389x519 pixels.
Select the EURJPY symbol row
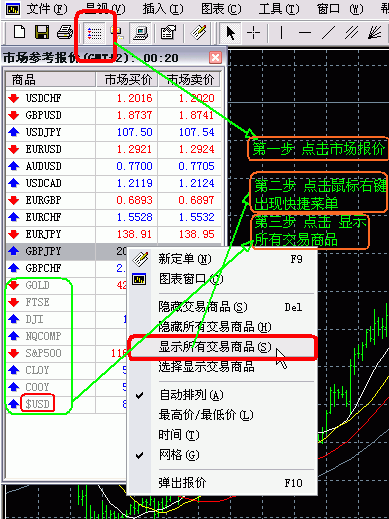[x=113, y=234]
